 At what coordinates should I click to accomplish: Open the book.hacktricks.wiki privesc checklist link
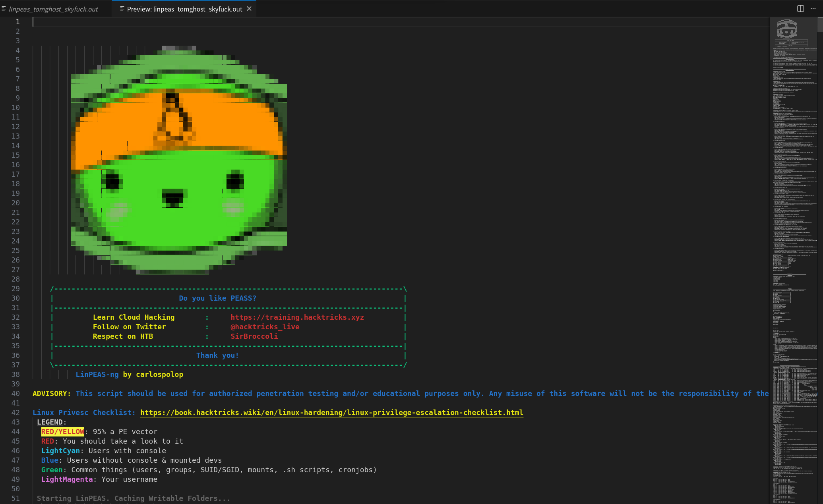[331, 412]
